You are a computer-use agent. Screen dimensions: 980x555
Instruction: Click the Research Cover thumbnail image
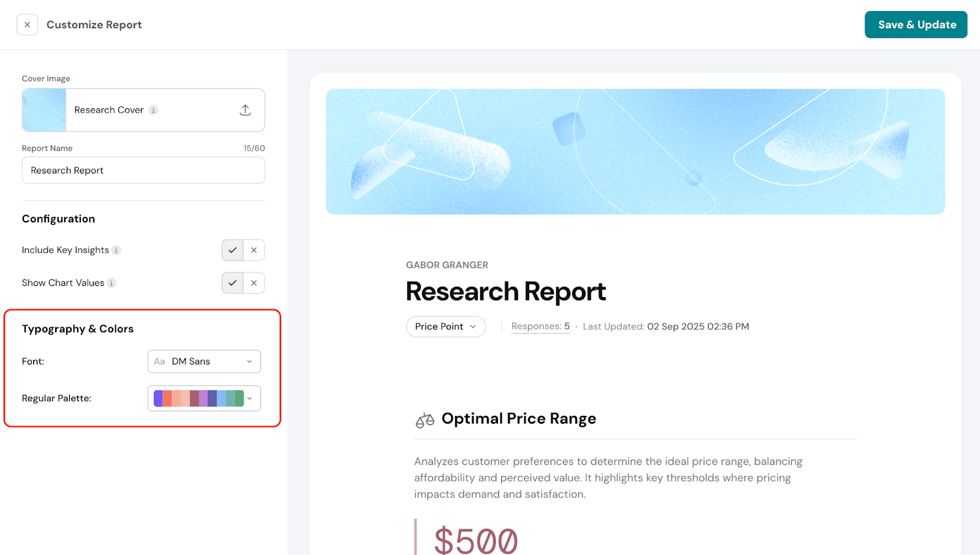pyautogui.click(x=44, y=110)
